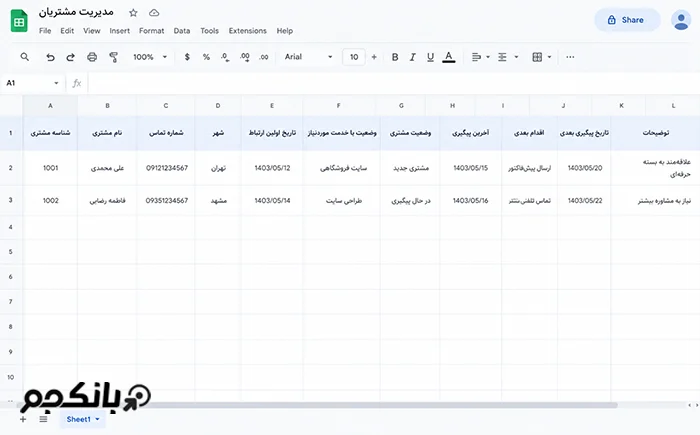Increase font size with plus
The height and width of the screenshot is (435, 700).
[x=374, y=57]
